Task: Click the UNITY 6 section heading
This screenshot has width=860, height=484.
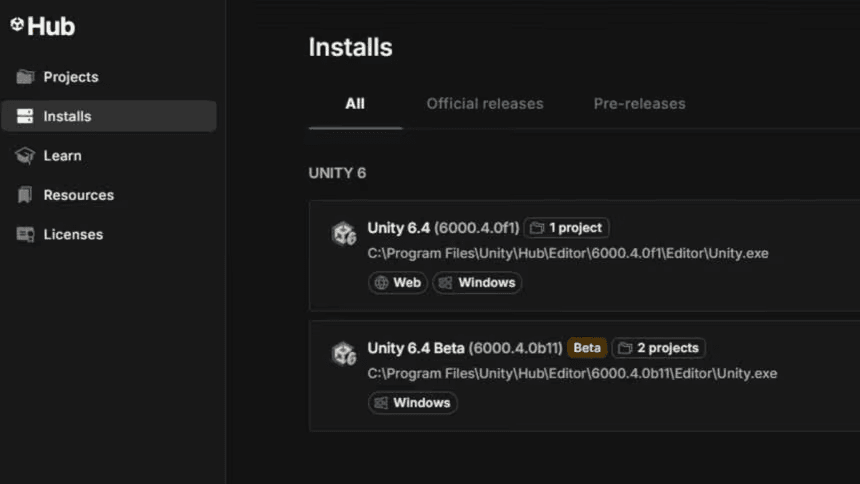Action: (337, 173)
